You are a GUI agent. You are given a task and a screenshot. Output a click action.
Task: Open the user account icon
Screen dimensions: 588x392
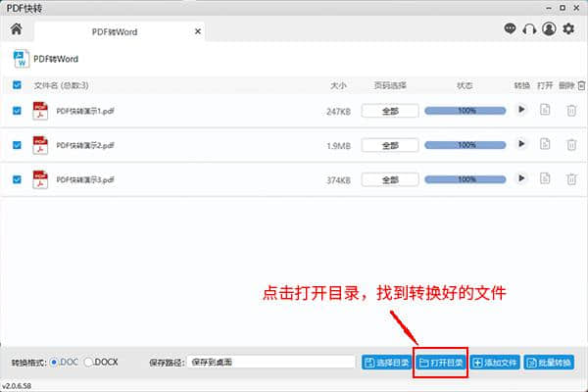pyautogui.click(x=549, y=28)
